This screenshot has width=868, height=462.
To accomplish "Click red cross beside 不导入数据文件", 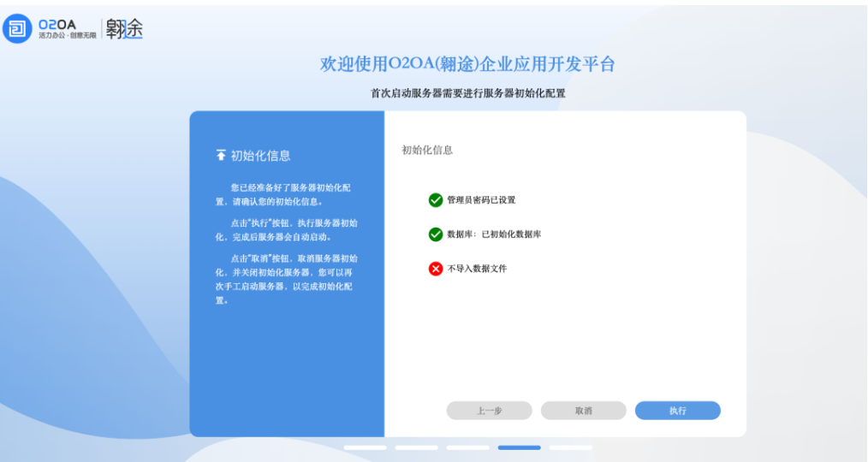I will coord(436,269).
